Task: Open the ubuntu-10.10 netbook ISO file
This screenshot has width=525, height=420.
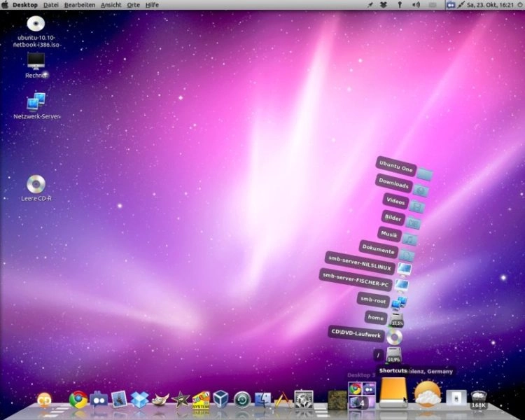Action: click(36, 24)
